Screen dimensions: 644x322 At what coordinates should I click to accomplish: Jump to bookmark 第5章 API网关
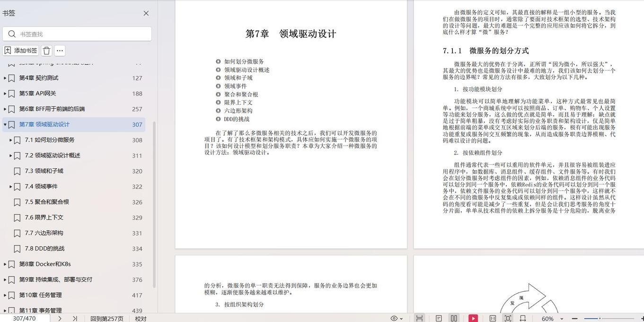37,94
